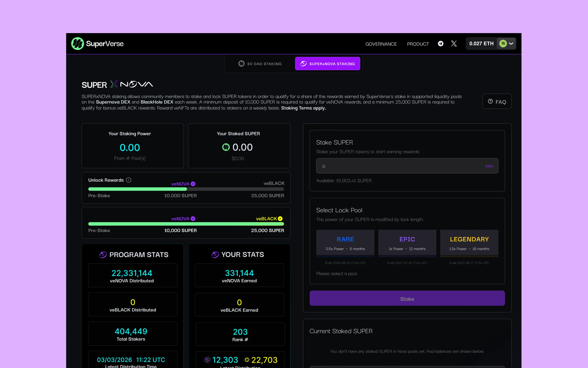588x368 pixels.
Task: Open Staking Terms apply link
Action: [303, 108]
